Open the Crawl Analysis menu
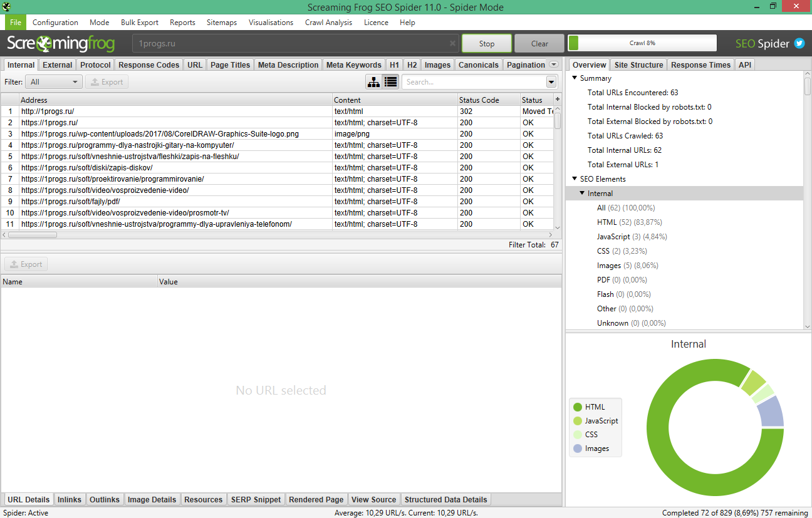The image size is (812, 518). coord(328,23)
